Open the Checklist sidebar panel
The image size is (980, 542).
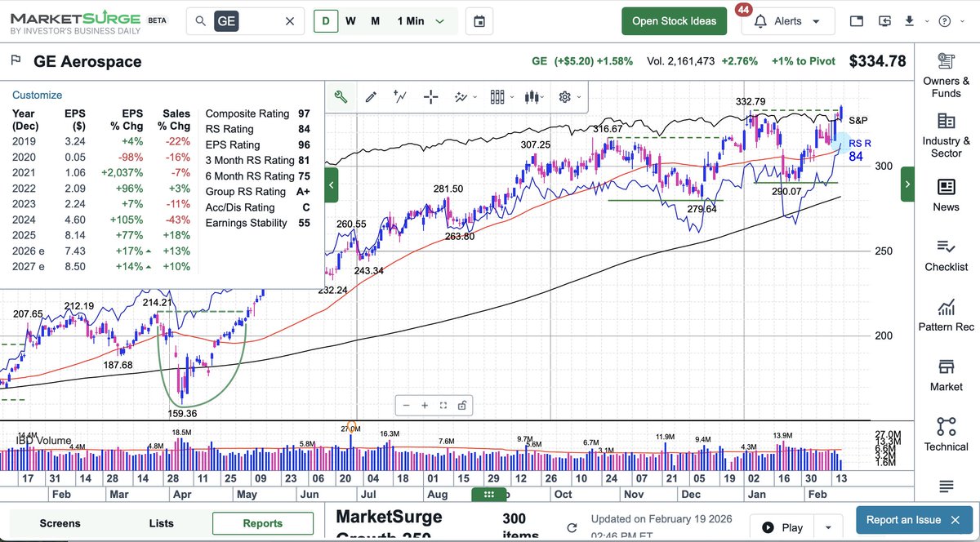pyautogui.click(x=947, y=255)
